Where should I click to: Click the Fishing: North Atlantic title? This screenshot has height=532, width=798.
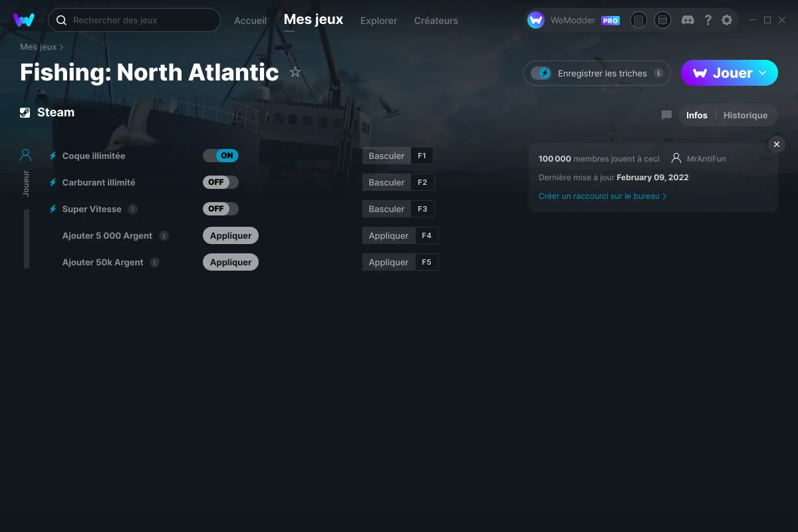click(150, 72)
